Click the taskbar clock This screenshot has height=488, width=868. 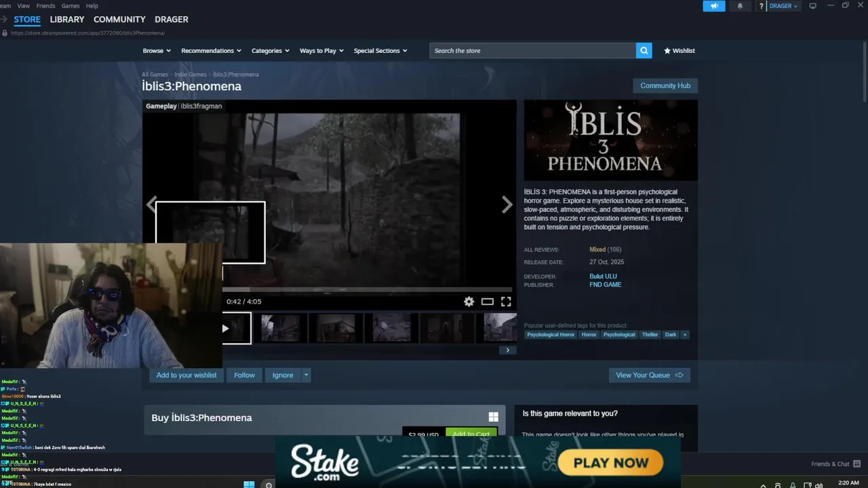848,483
